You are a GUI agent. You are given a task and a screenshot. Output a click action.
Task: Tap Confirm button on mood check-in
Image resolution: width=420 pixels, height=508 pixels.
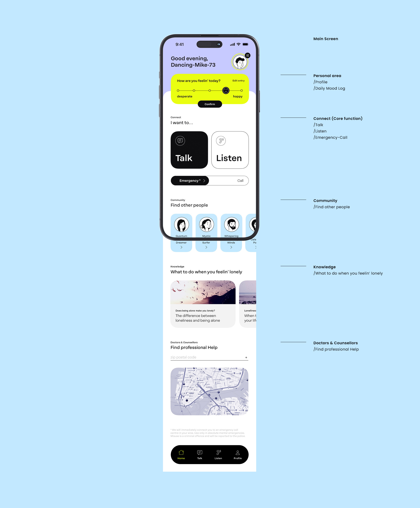[x=209, y=103]
